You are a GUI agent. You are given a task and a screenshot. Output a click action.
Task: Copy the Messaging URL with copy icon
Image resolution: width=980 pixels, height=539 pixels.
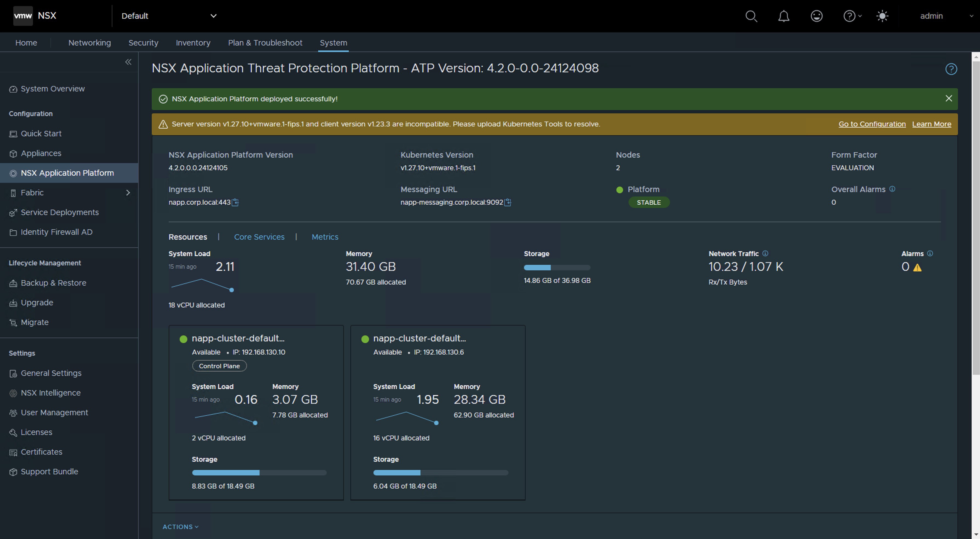508,202
